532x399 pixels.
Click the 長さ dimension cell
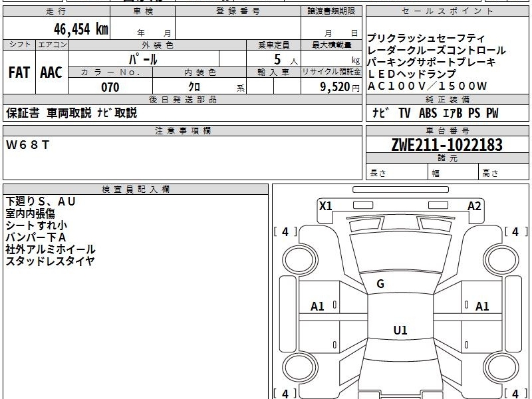click(397, 172)
